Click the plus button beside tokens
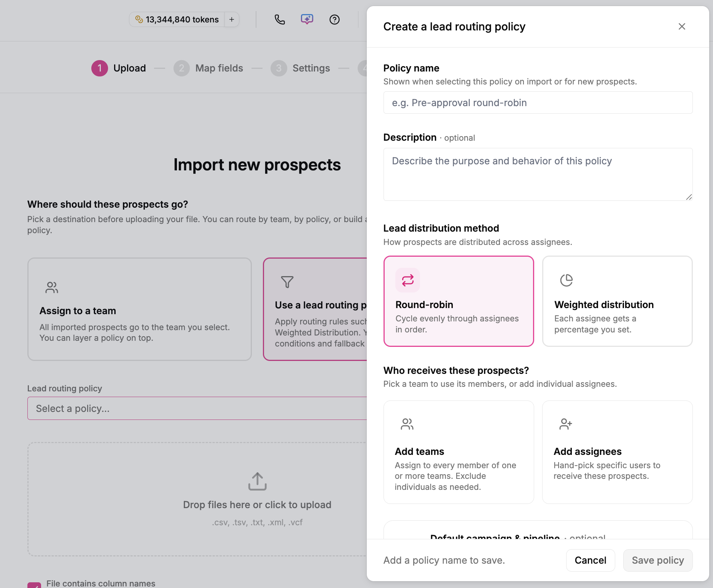Image resolution: width=713 pixels, height=588 pixels. pyautogui.click(x=232, y=19)
